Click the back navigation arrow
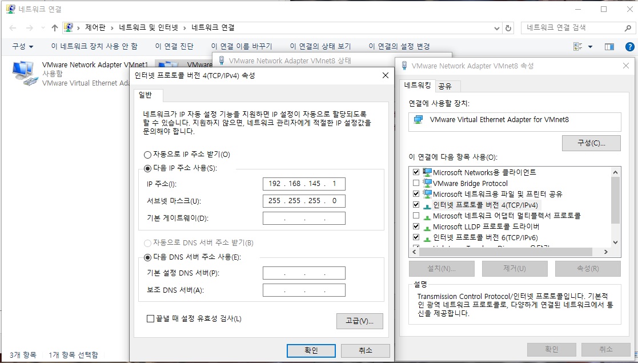Viewport: 638px width, 364px height. pyautogui.click(x=13, y=28)
